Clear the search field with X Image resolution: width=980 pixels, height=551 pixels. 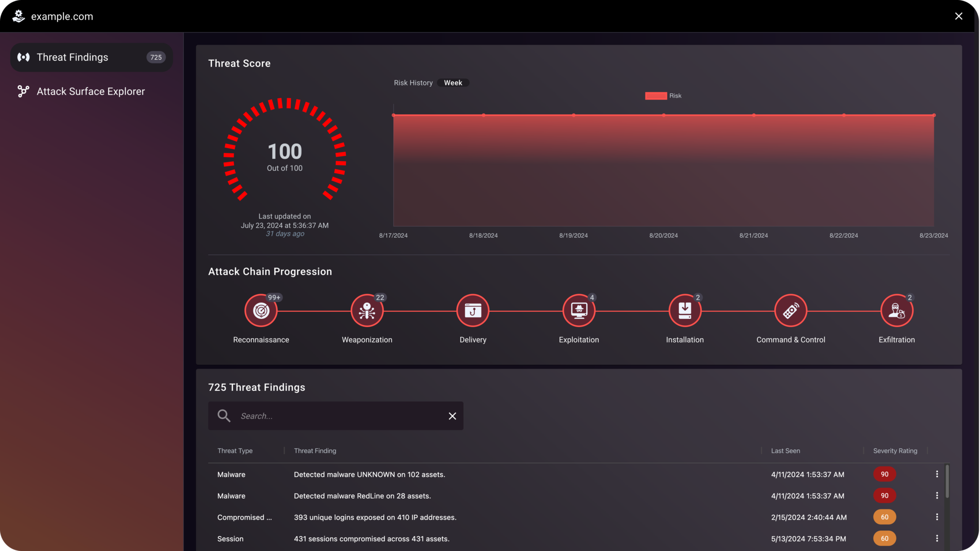click(452, 416)
